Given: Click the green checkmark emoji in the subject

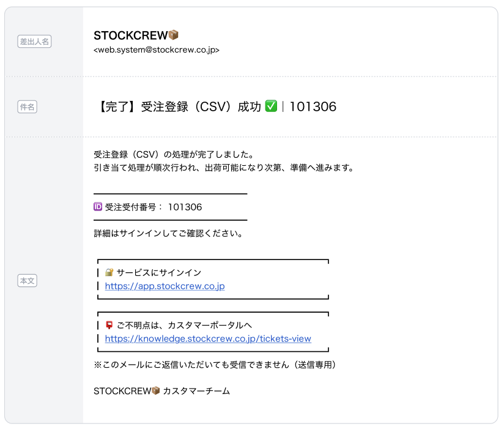Looking at the screenshot, I should [272, 107].
